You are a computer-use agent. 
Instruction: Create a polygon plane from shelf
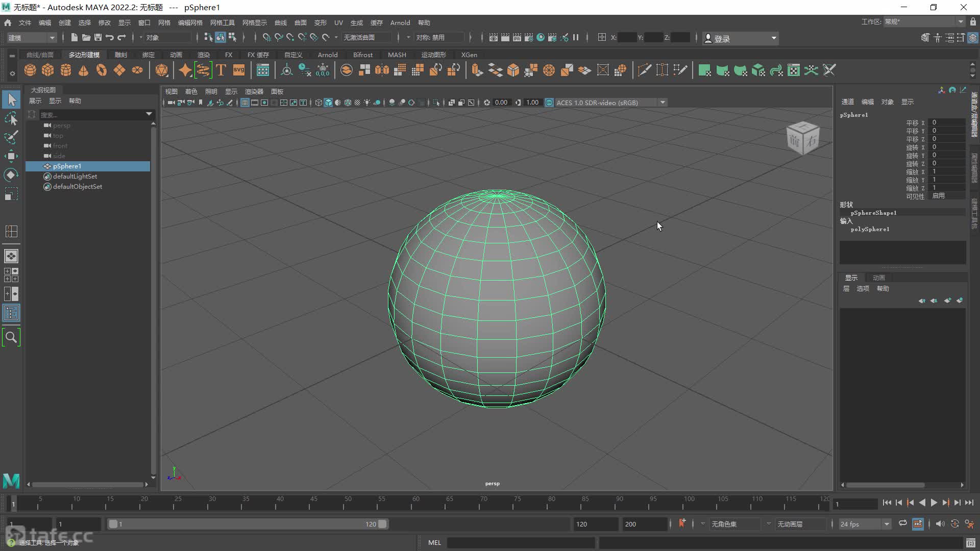[119, 70]
